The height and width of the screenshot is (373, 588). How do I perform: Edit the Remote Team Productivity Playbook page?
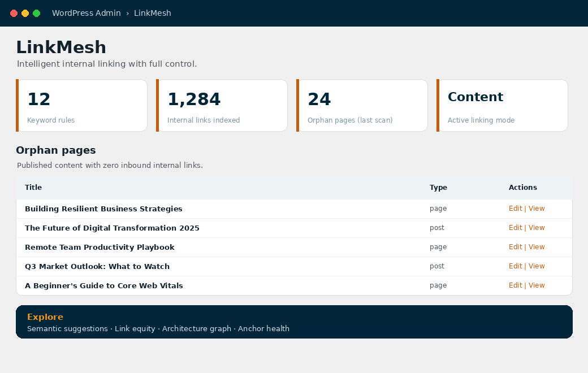pos(515,246)
